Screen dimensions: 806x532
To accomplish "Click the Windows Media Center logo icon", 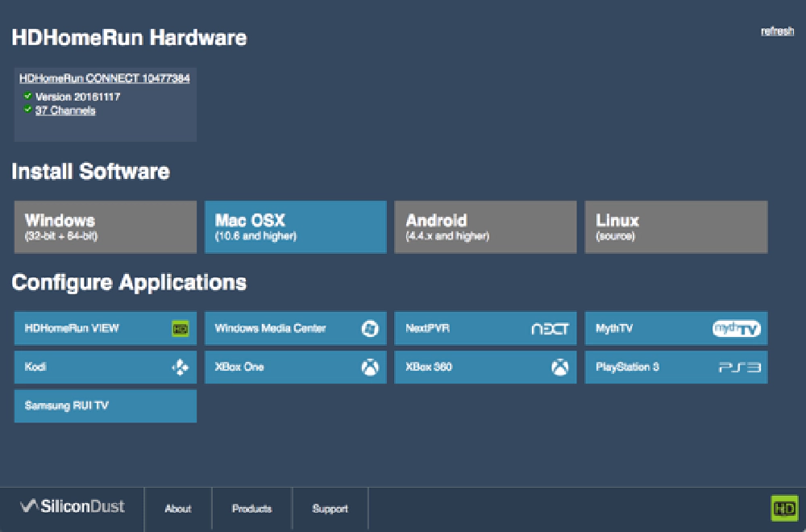I will pyautogui.click(x=370, y=328).
